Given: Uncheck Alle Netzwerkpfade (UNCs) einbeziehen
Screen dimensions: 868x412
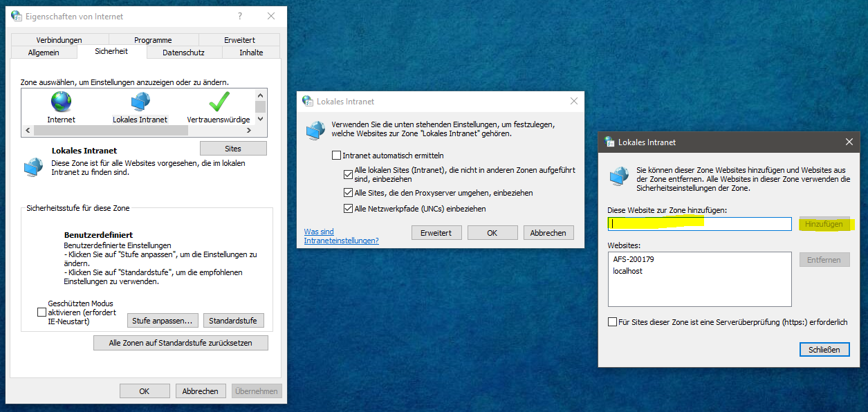Looking at the screenshot, I should click(x=349, y=208).
